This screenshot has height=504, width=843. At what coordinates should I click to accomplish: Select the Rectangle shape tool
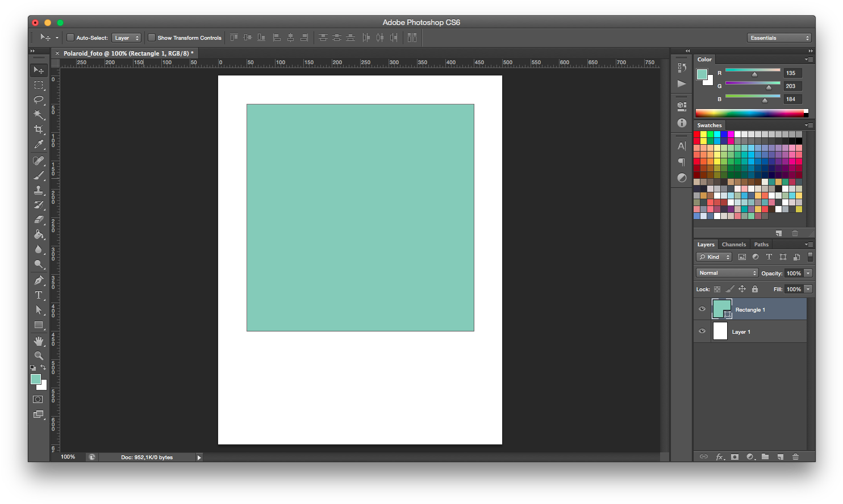click(39, 325)
